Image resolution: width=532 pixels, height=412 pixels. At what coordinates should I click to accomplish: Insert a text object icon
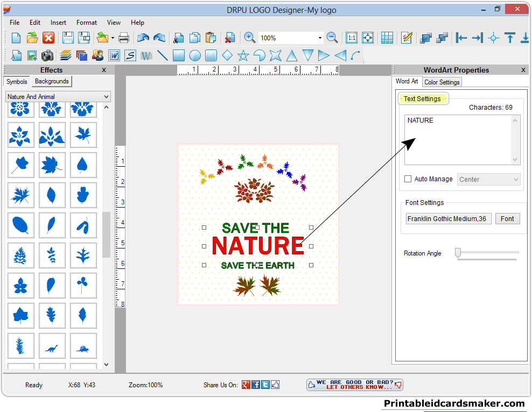16,55
